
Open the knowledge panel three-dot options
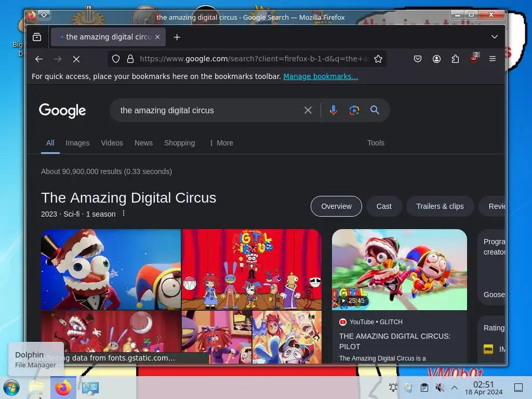pos(124,214)
